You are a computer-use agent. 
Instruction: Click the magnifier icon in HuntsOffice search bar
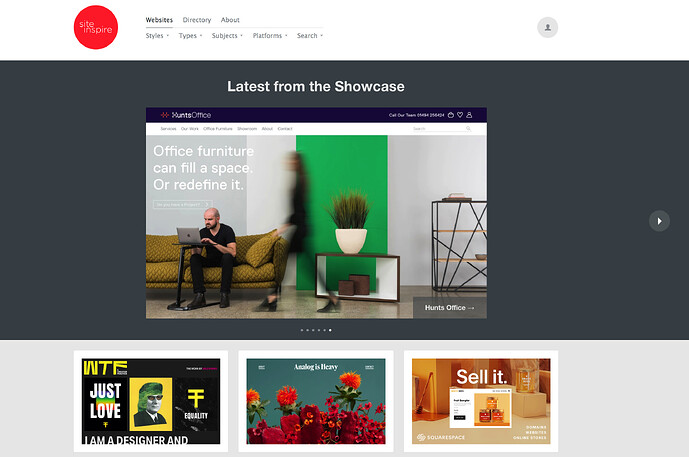468,129
